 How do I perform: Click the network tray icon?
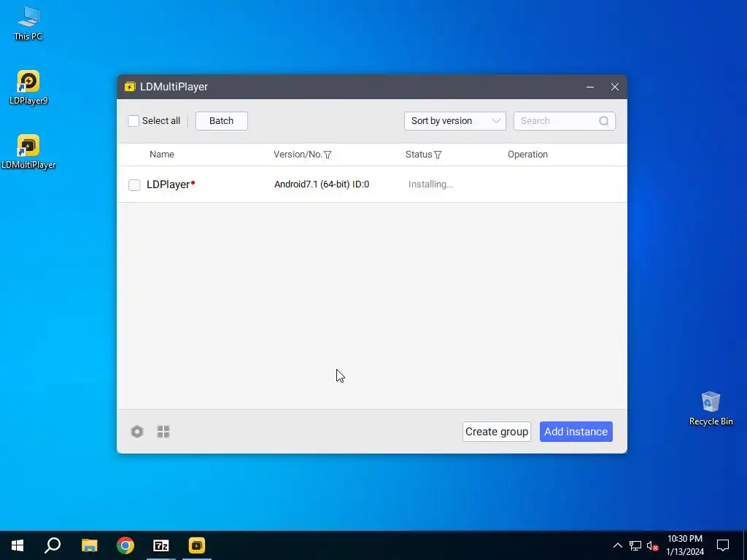pyautogui.click(x=635, y=545)
